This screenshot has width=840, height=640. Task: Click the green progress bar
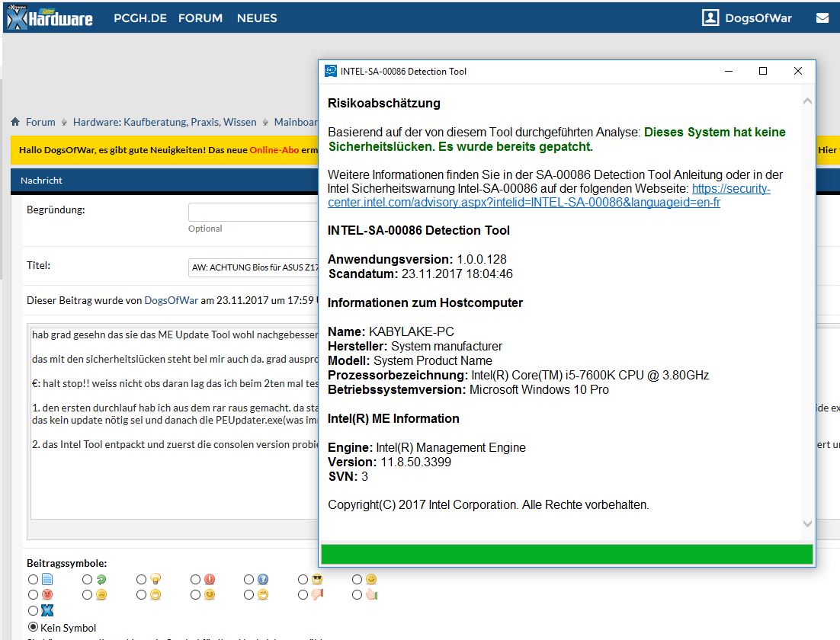pos(567,555)
